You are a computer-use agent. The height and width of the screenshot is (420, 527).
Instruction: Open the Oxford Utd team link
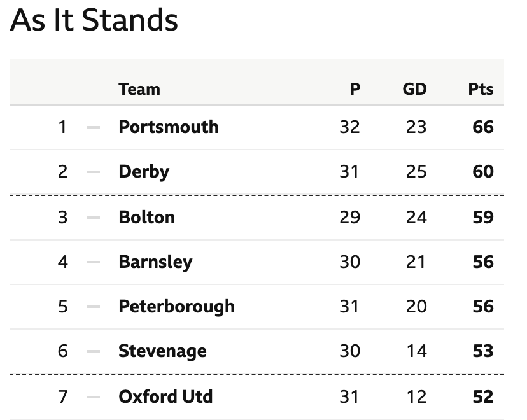tap(165, 396)
